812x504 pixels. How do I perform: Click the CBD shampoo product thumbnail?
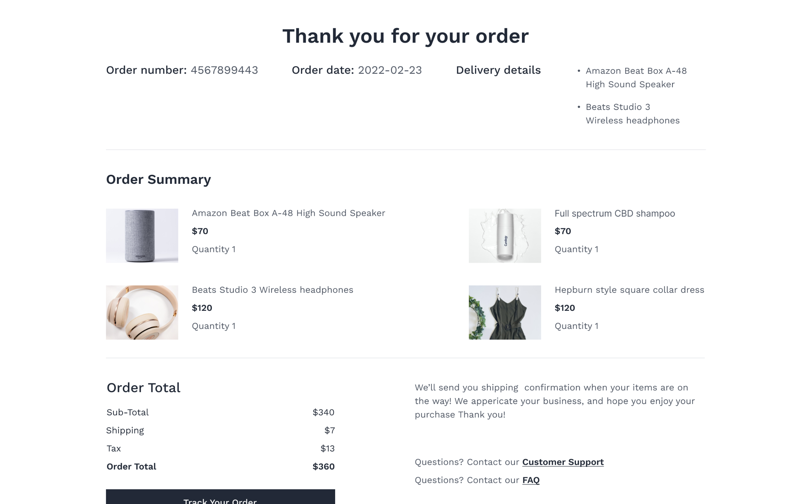tap(505, 236)
